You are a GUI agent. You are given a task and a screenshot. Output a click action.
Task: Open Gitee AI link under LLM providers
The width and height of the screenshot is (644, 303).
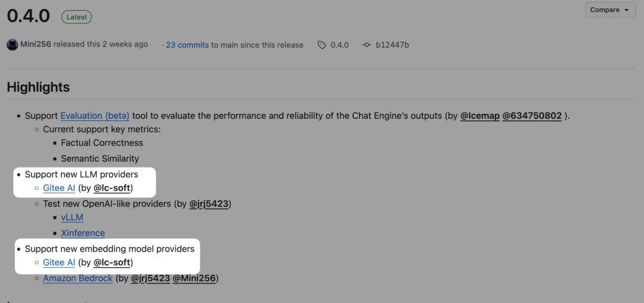pos(59,188)
